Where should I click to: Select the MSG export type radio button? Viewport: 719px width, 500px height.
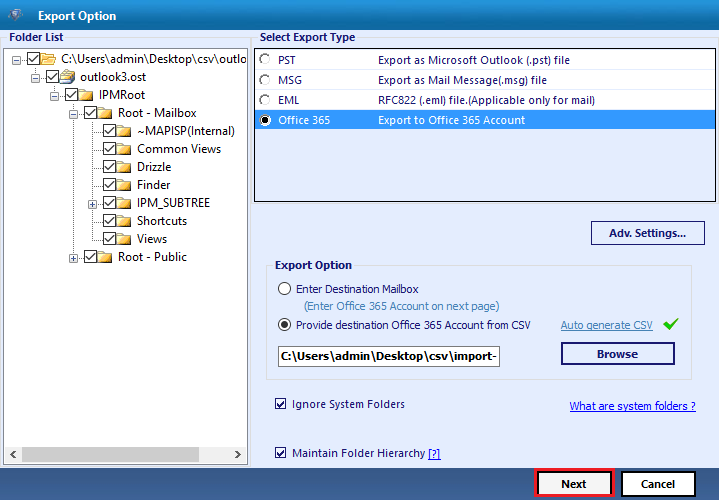click(x=265, y=80)
